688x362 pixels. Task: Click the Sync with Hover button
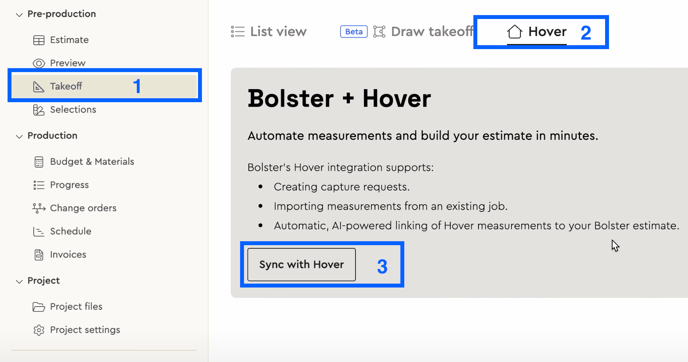(x=301, y=265)
